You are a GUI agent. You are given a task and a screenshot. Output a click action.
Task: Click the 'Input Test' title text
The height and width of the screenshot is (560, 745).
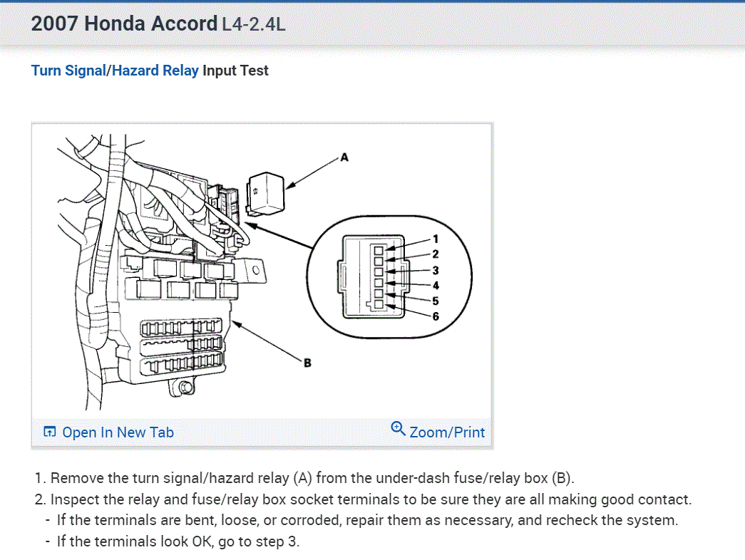235,71
